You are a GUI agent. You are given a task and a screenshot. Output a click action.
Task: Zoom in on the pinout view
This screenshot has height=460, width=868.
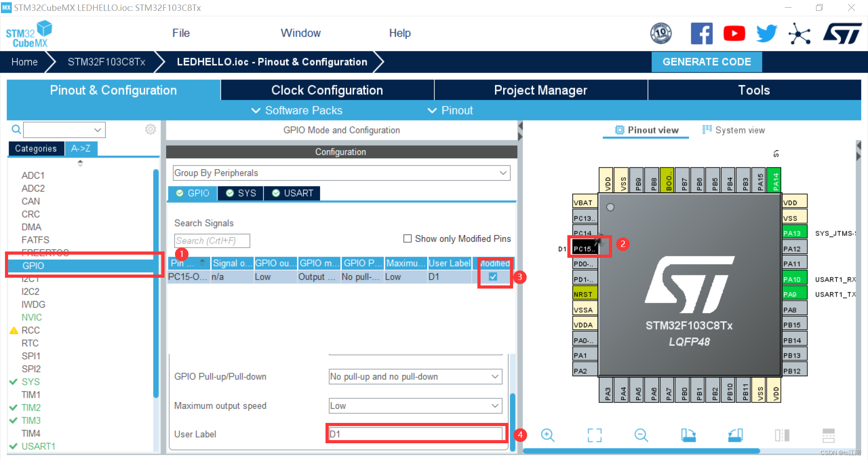tap(547, 435)
